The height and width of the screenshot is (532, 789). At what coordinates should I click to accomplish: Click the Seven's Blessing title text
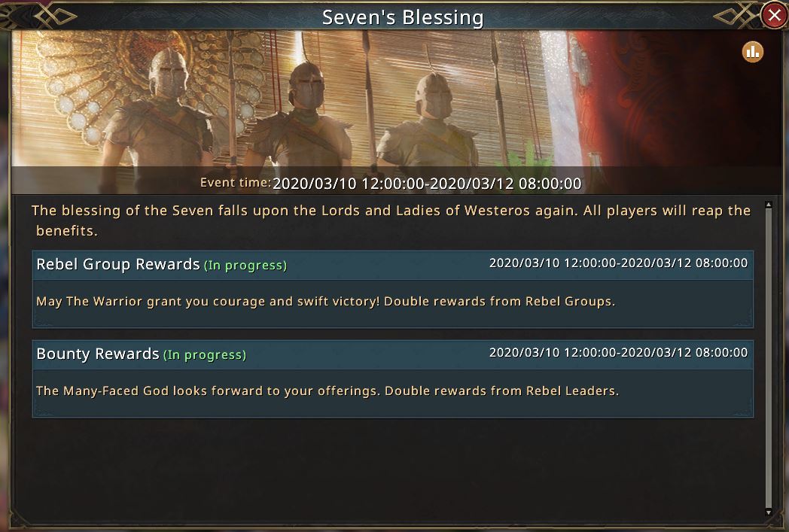pos(403,17)
